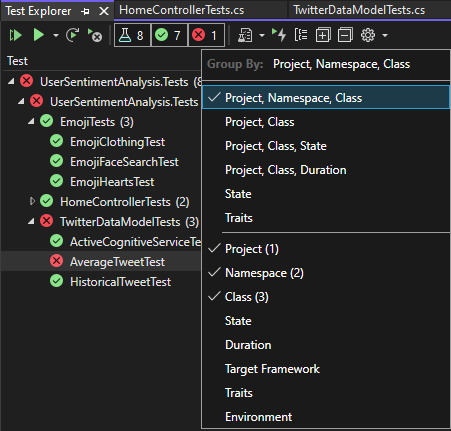Image resolution: width=451 pixels, height=431 pixels.
Task: Enable Target Framework grouping level
Action: (326, 369)
